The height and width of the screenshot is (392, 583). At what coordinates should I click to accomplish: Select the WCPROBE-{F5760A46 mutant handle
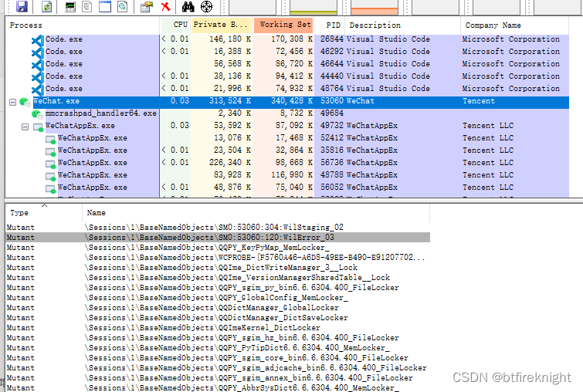point(218,258)
